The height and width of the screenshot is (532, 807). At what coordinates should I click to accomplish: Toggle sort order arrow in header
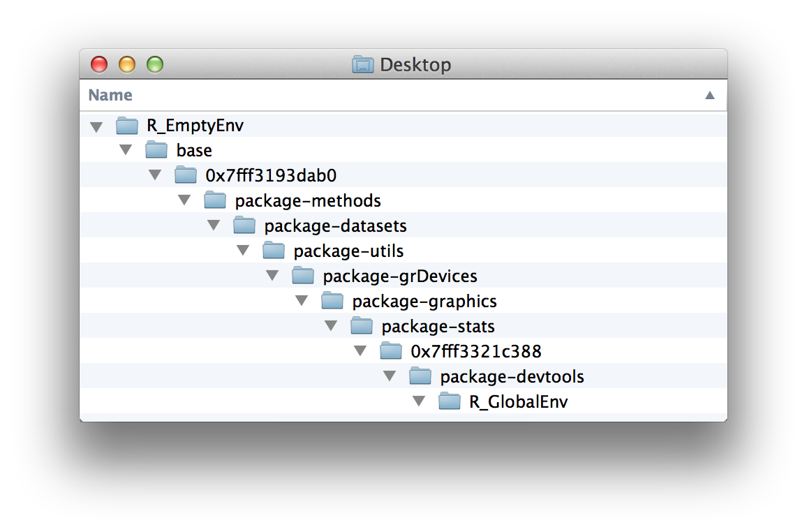click(x=710, y=95)
